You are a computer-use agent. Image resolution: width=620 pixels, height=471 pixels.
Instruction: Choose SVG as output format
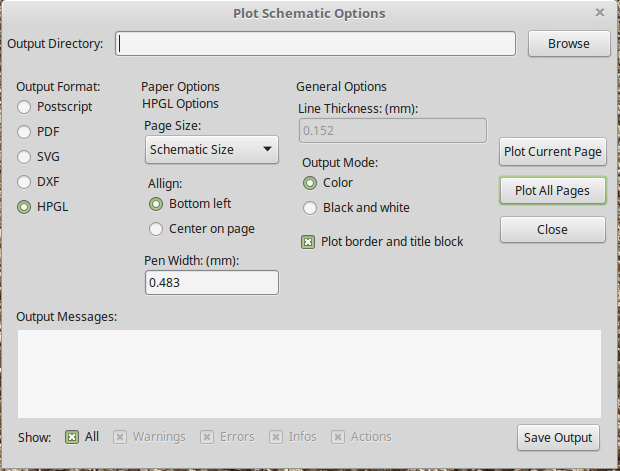click(x=25, y=156)
